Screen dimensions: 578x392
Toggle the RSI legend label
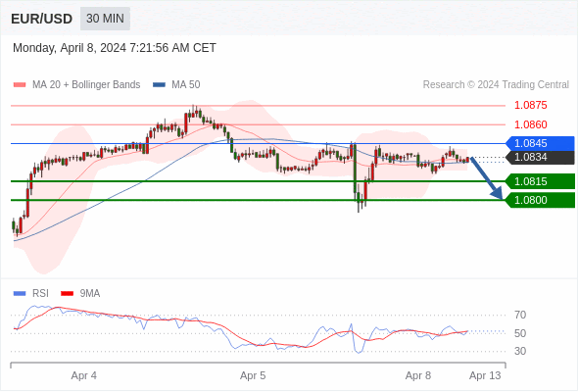(40, 294)
